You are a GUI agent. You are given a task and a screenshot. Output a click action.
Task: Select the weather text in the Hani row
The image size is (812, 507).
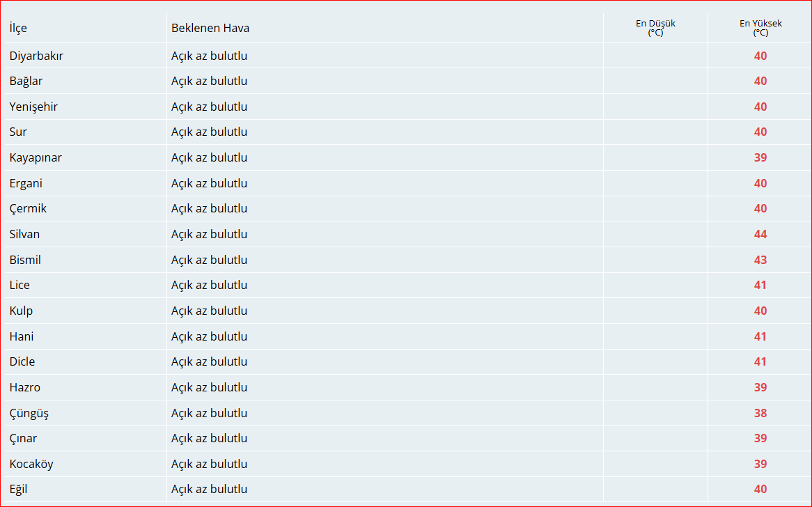pos(209,336)
